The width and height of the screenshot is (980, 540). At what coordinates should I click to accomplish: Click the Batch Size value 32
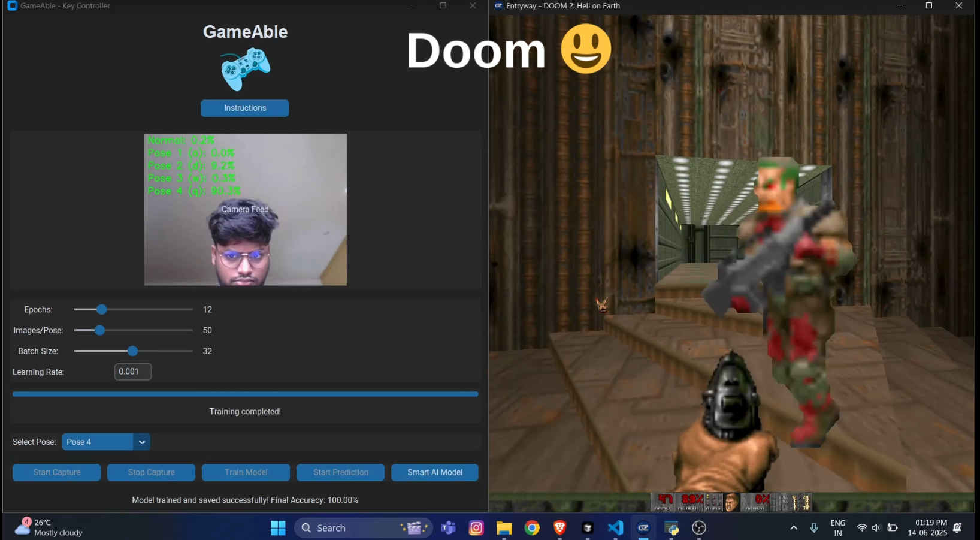207,351
